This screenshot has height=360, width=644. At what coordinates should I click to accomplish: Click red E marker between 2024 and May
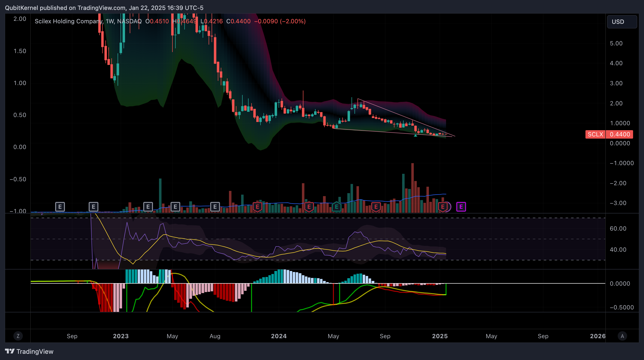[309, 207]
